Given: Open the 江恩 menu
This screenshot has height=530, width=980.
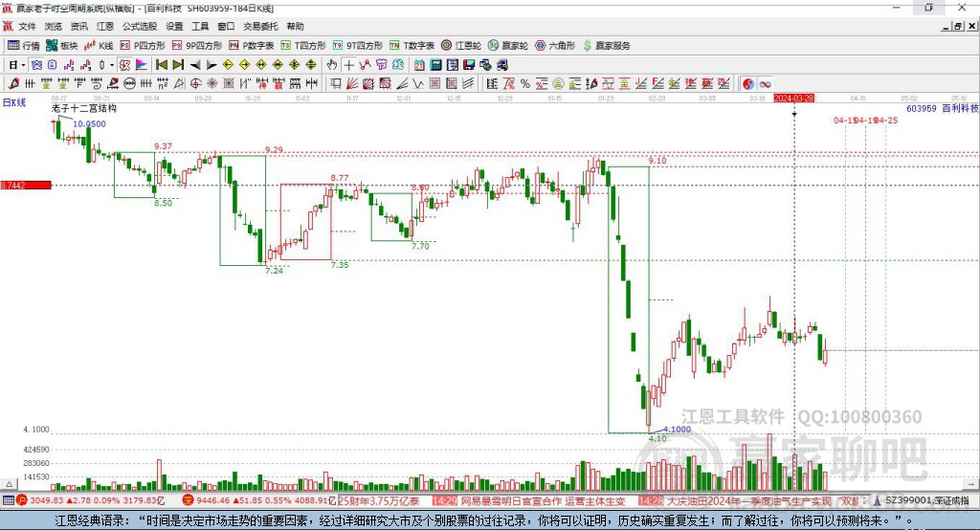Looking at the screenshot, I should pos(105,26).
